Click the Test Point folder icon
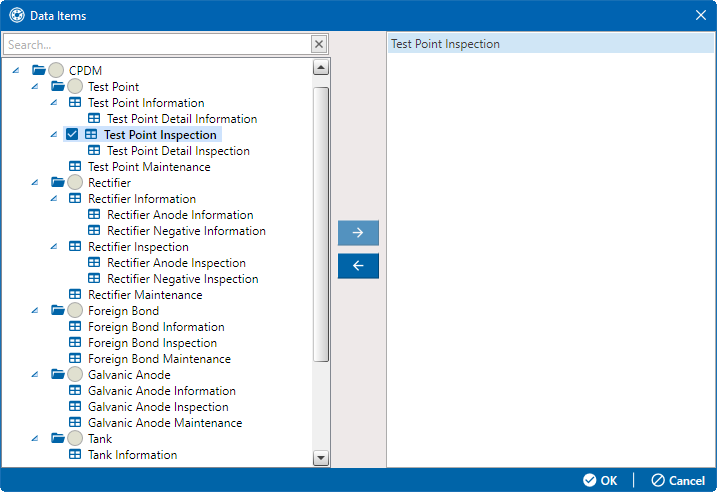Viewport: 717px width, 492px height. point(58,86)
